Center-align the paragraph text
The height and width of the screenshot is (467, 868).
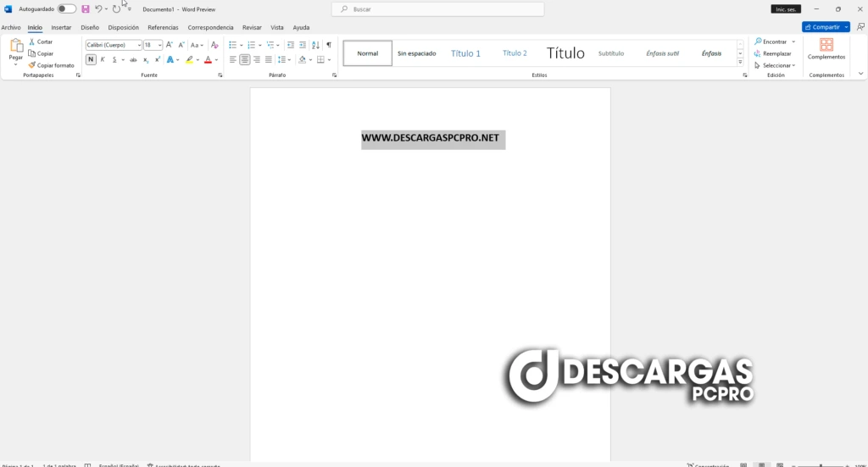[244, 59]
